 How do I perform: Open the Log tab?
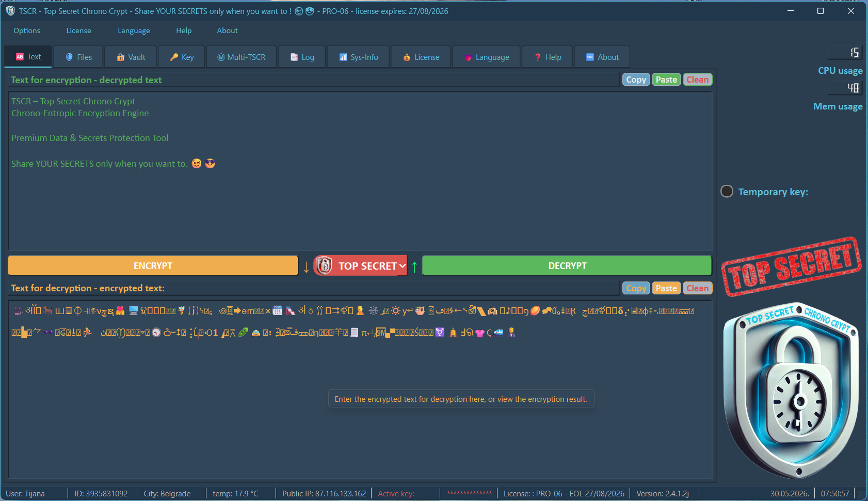[x=302, y=57]
